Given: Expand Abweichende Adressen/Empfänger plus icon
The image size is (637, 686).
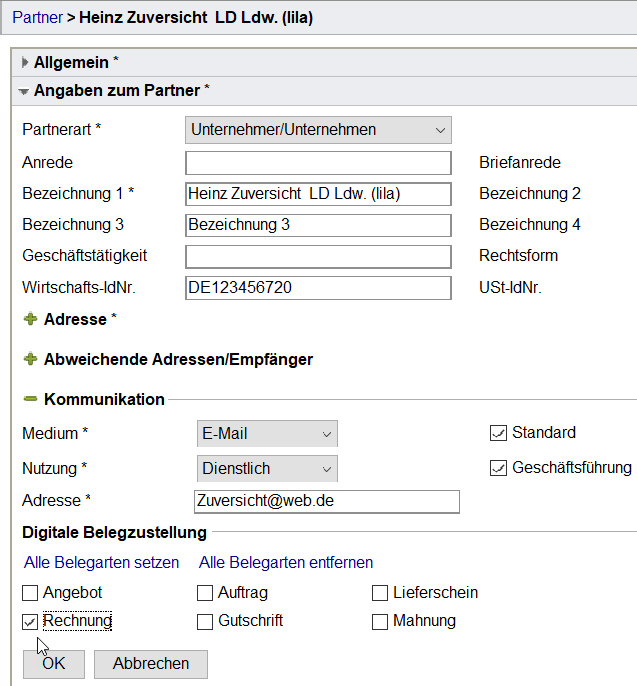Looking at the screenshot, I should pyautogui.click(x=30, y=359).
